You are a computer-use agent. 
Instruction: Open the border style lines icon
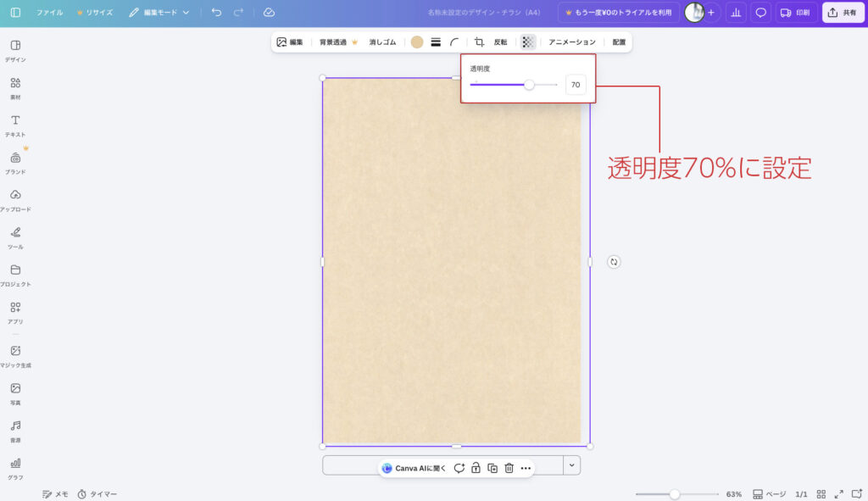point(436,42)
